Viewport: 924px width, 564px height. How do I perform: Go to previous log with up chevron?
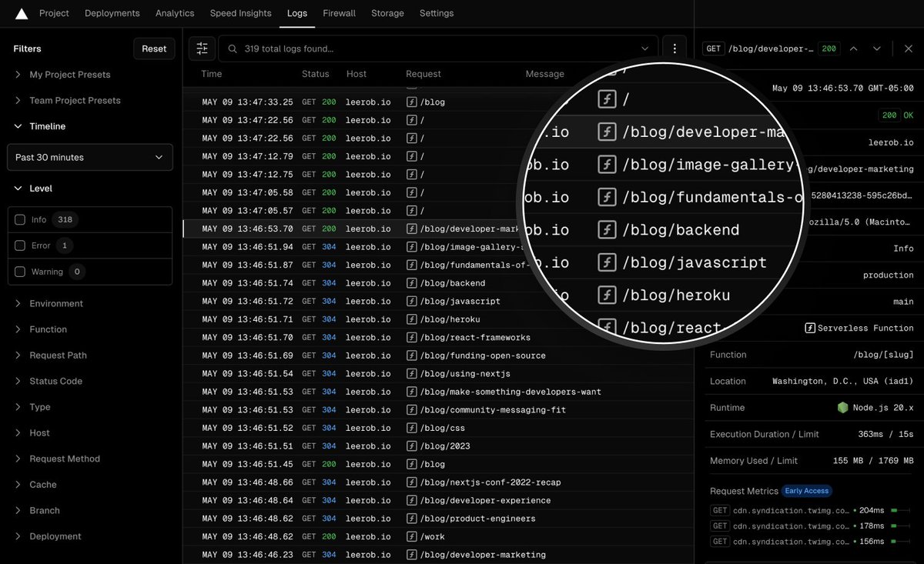[x=853, y=48]
